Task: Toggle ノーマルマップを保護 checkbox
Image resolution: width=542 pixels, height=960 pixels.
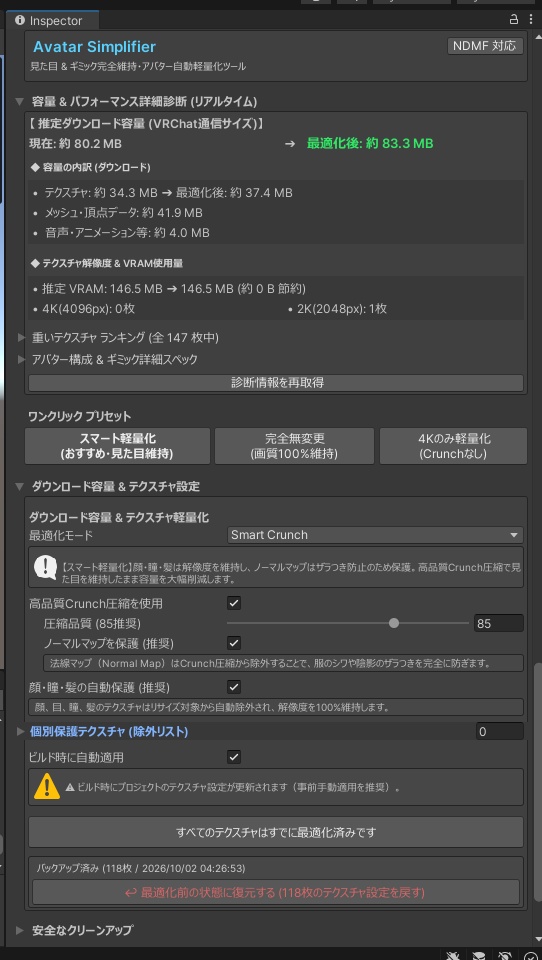Action: pos(234,643)
